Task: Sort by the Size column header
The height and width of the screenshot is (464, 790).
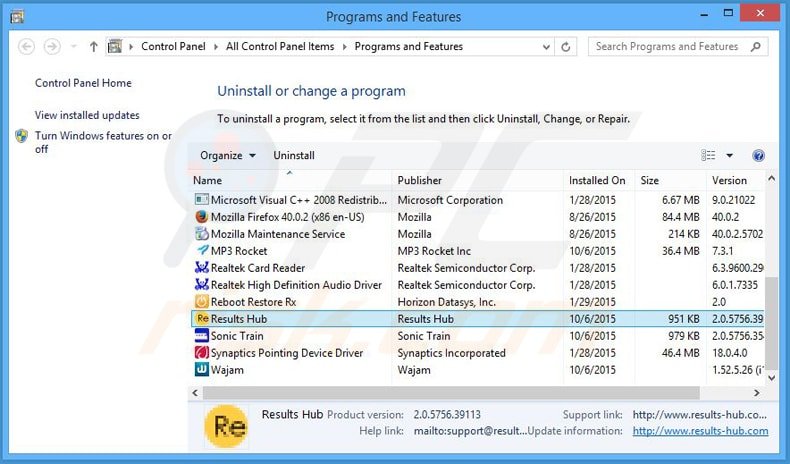Action: pyautogui.click(x=671, y=180)
